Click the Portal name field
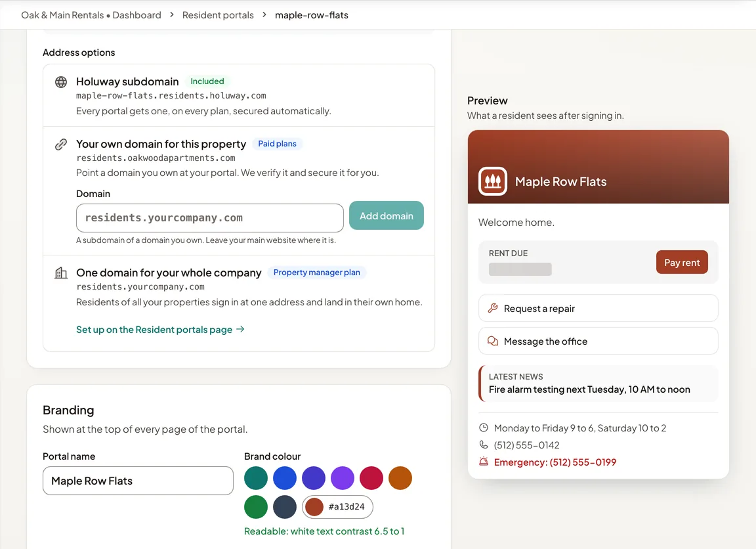 (x=138, y=481)
